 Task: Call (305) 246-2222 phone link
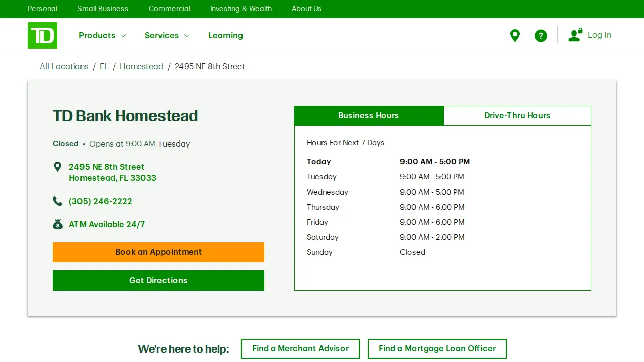click(101, 201)
